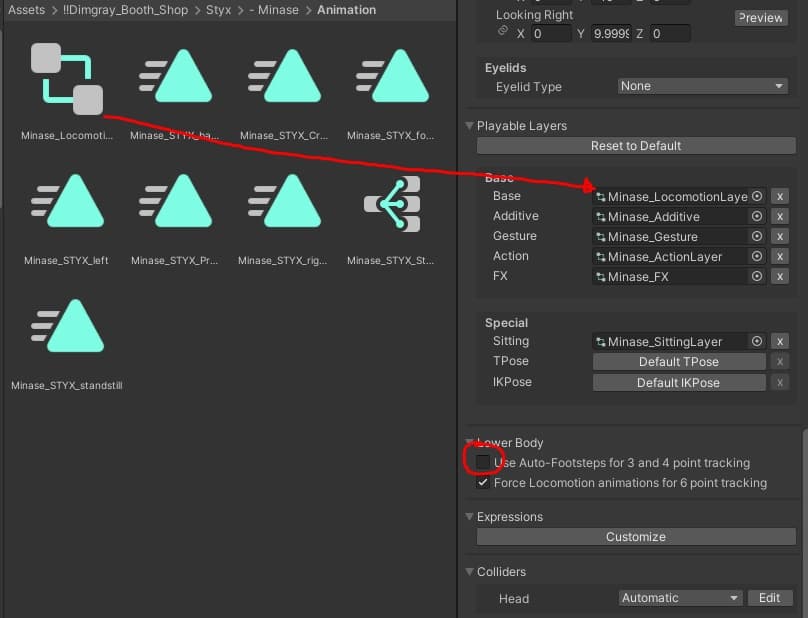The height and width of the screenshot is (618, 808).
Task: Toggle the Looking Right axis link icon
Action: pyautogui.click(x=502, y=31)
